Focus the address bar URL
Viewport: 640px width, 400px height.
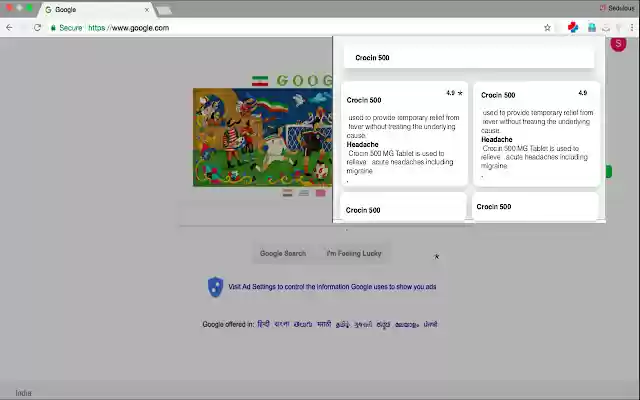(x=129, y=28)
